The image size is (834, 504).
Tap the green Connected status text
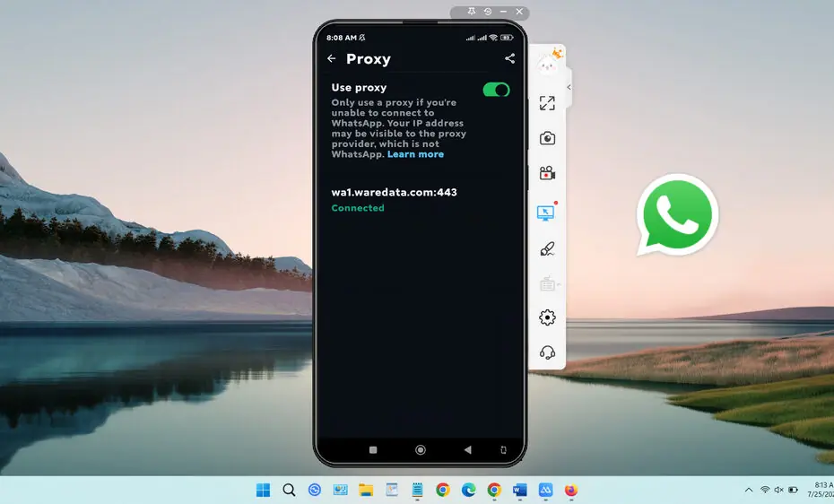point(358,208)
